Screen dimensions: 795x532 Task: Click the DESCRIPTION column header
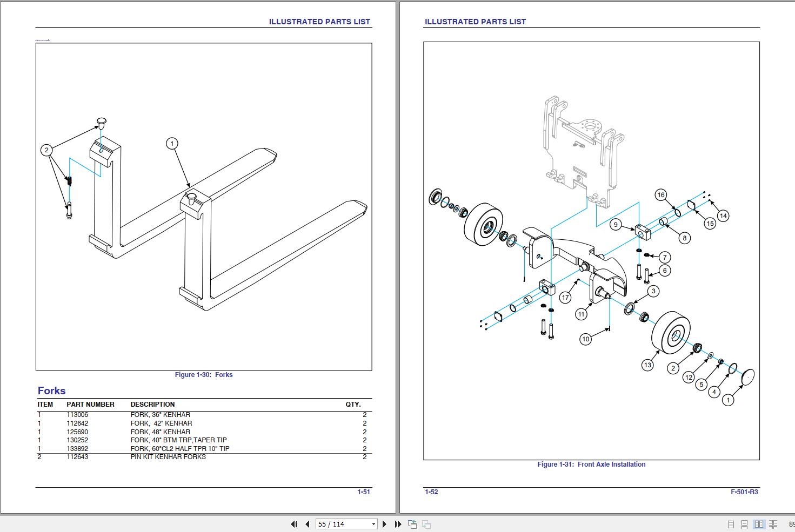(152, 405)
